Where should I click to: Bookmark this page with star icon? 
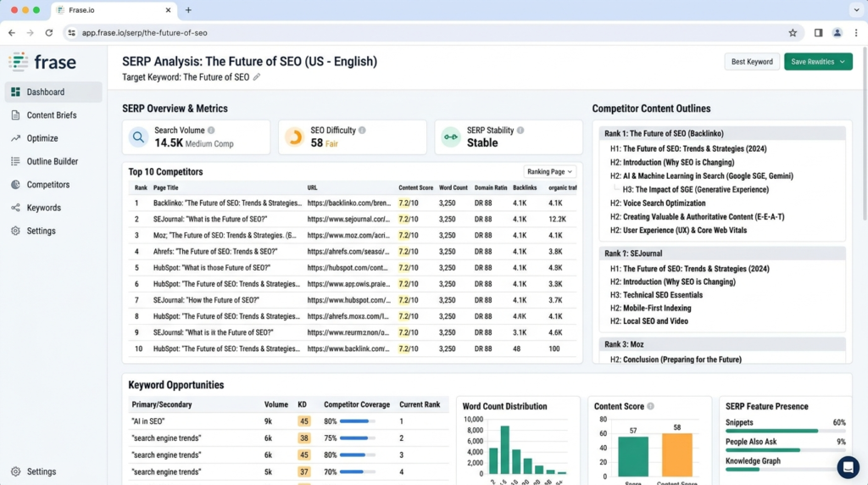pos(793,33)
